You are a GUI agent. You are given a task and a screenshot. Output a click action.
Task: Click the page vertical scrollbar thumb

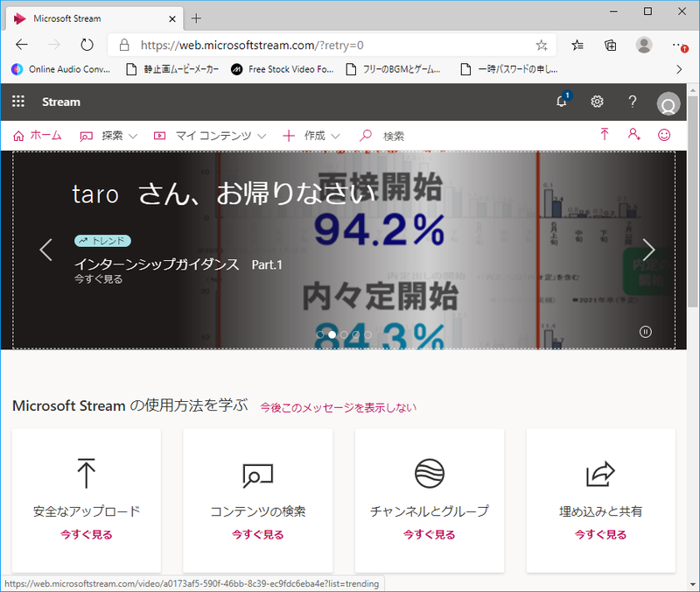(x=693, y=201)
